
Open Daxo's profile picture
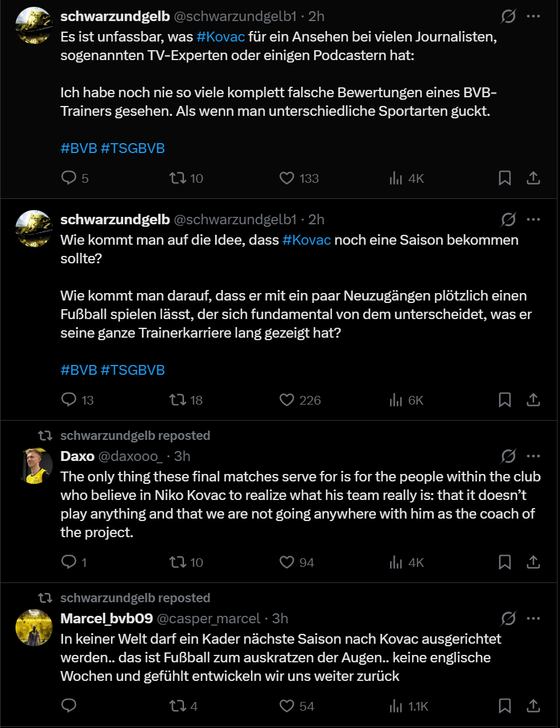[x=33, y=465]
